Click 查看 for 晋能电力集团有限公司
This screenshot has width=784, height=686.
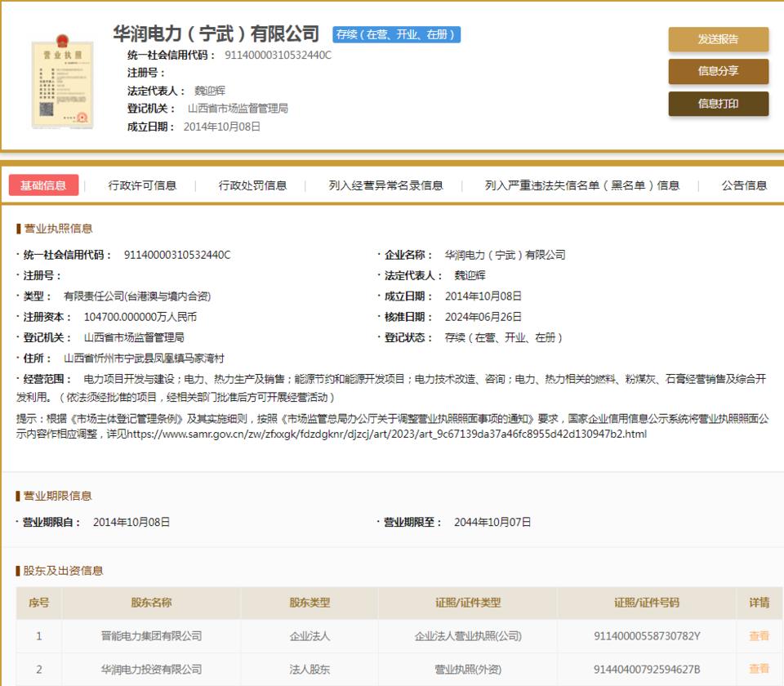click(759, 635)
